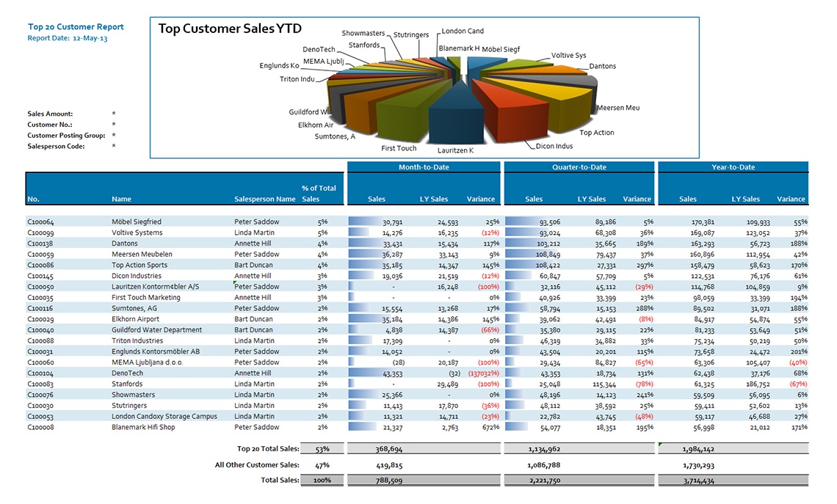Select the Blanemark Hifi Shop row name
This screenshot has height=504, width=837.
tap(143, 427)
